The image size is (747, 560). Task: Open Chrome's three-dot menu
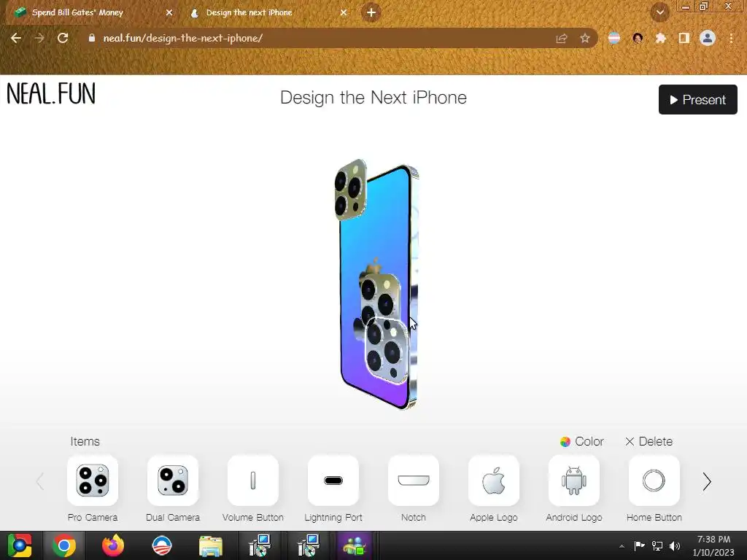click(x=731, y=38)
